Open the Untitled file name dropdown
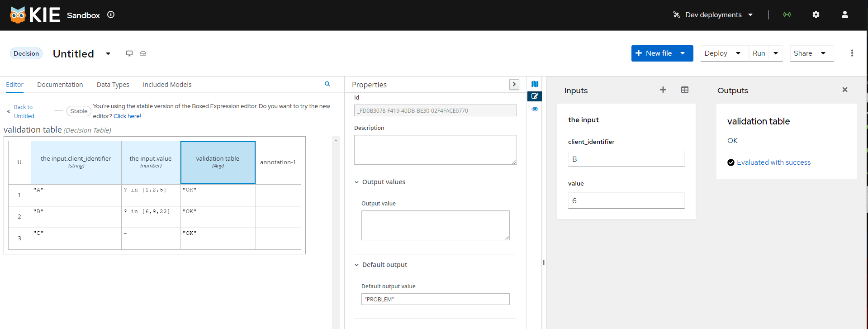The image size is (868, 329). click(108, 53)
